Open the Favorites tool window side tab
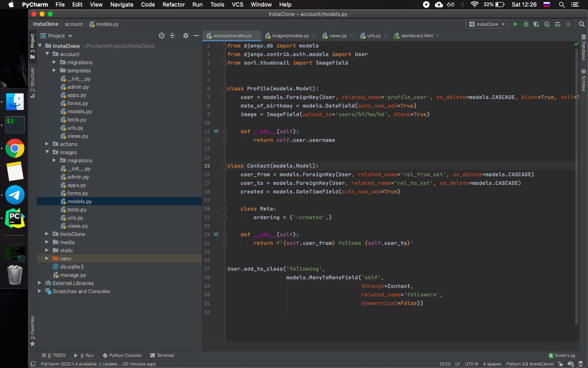 pos(33,331)
